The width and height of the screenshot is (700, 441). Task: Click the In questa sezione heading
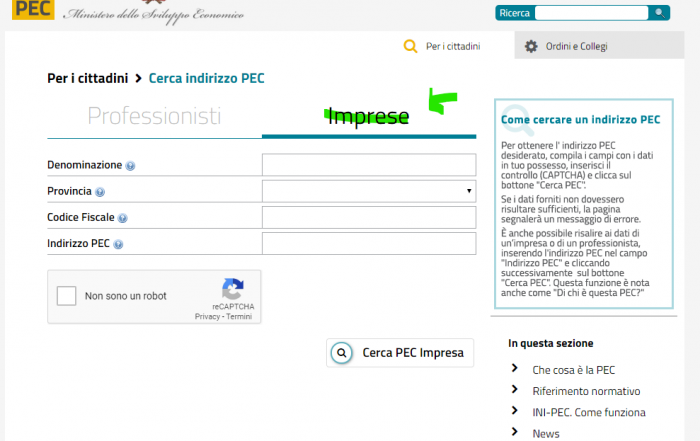pos(550,343)
